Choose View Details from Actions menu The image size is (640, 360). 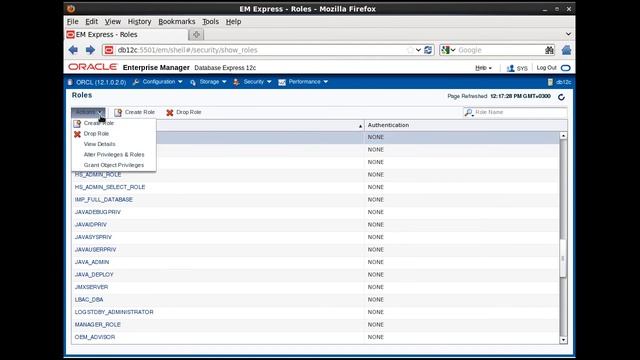[100, 144]
